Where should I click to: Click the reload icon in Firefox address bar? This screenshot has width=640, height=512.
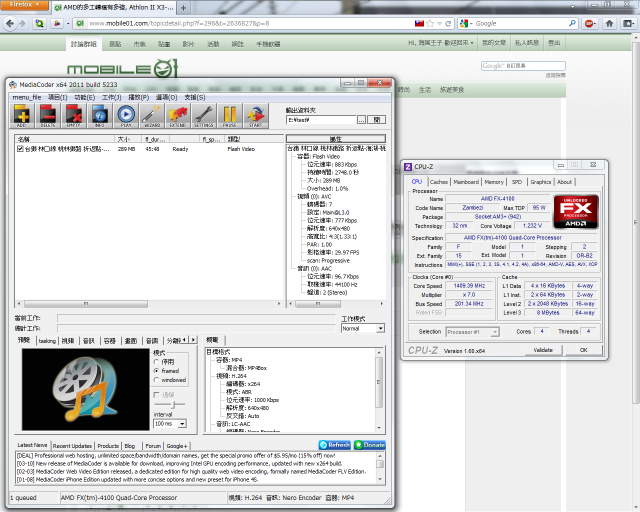[x=448, y=24]
